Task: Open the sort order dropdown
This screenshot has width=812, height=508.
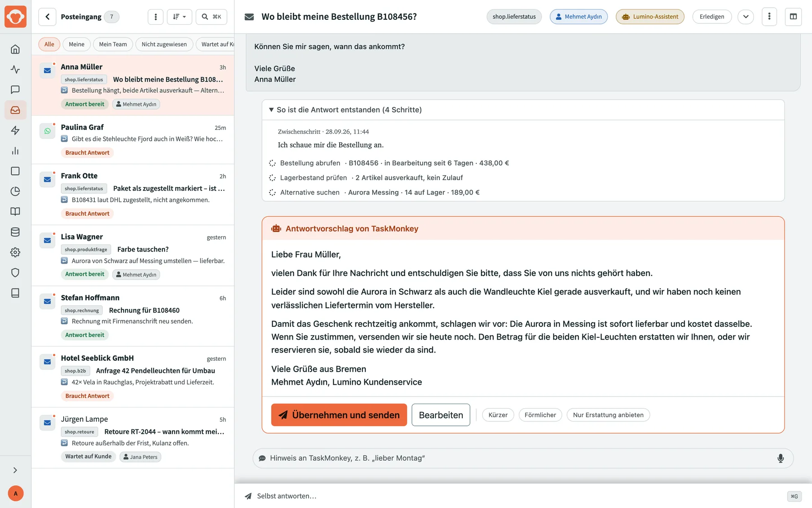Action: (x=180, y=17)
